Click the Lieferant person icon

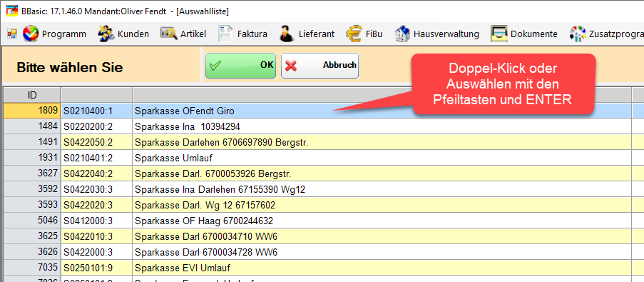[286, 34]
